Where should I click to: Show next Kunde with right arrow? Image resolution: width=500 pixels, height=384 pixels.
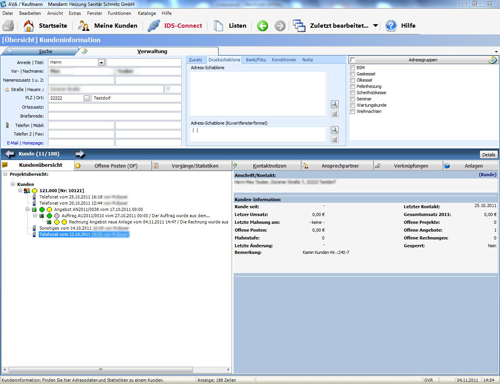[80, 154]
